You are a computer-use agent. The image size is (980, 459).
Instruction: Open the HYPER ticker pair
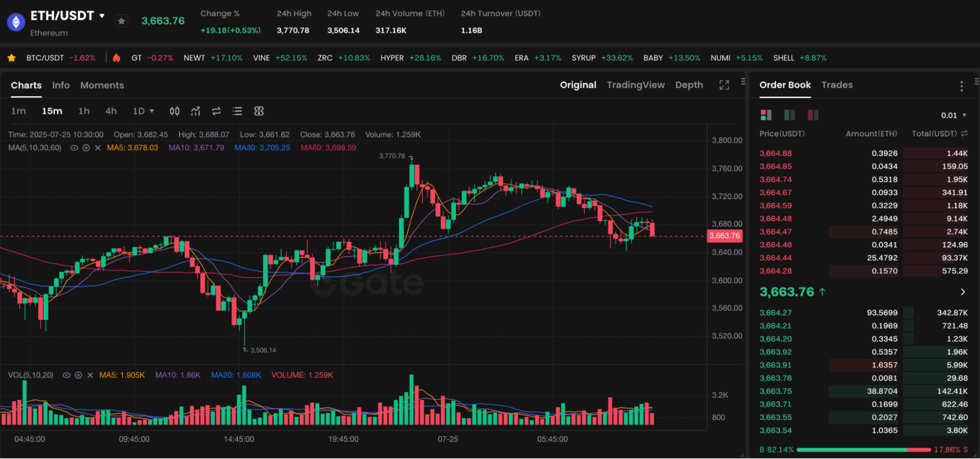click(x=410, y=58)
